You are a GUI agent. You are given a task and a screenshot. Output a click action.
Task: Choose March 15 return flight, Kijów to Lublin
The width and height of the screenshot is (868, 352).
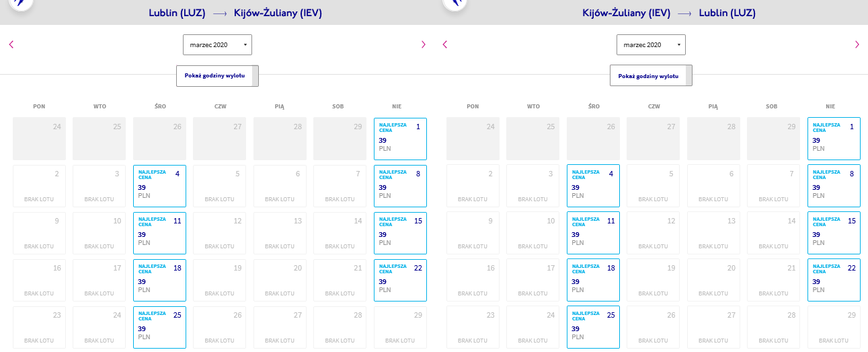(834, 233)
